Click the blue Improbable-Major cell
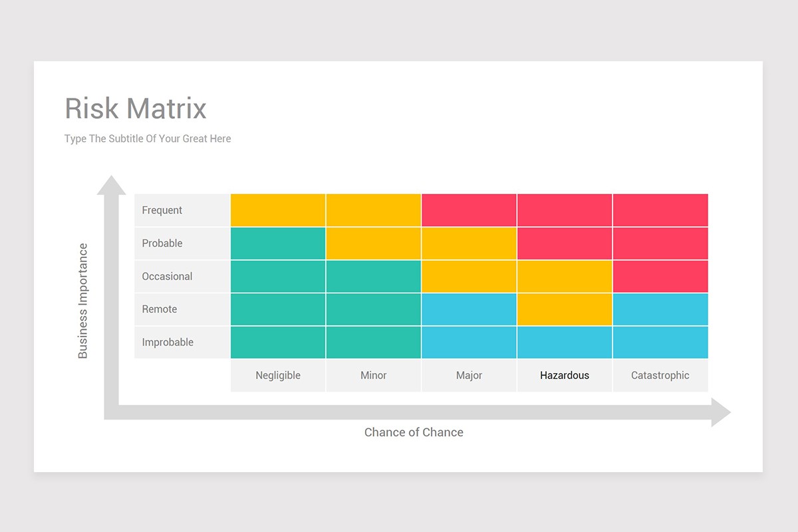The image size is (798, 532). [469, 342]
